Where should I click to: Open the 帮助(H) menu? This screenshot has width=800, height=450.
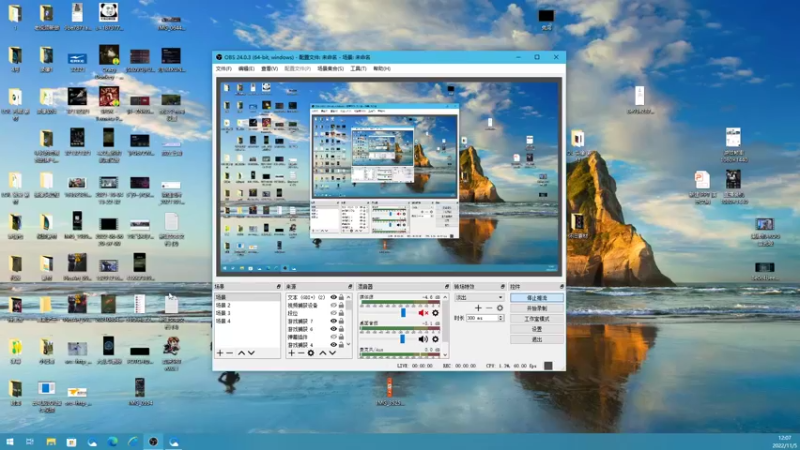pos(382,68)
